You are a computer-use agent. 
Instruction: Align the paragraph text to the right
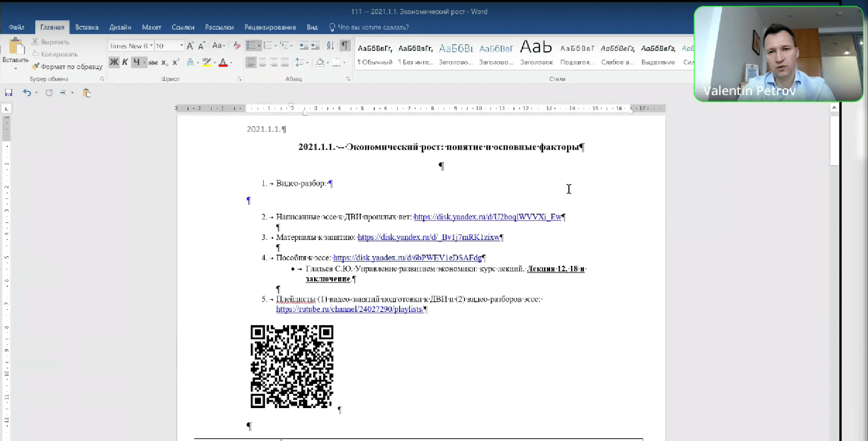pyautogui.click(x=274, y=62)
